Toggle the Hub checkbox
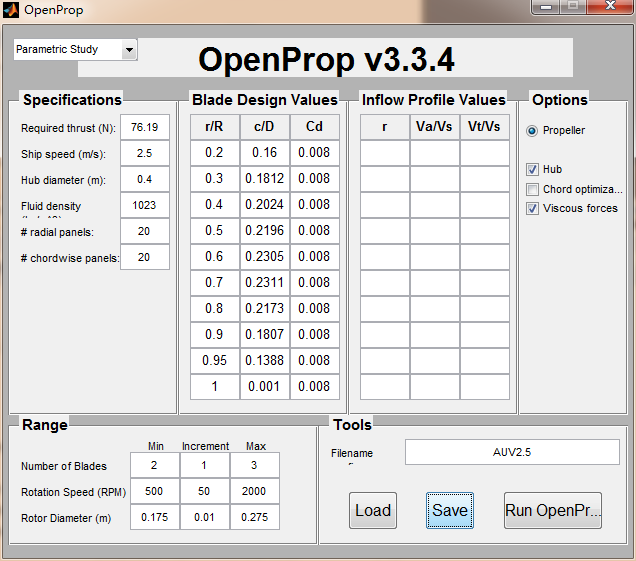 tap(532, 169)
